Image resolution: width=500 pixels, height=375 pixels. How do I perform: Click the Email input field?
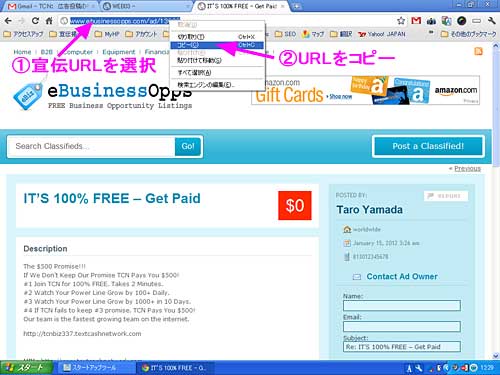pos(402,326)
